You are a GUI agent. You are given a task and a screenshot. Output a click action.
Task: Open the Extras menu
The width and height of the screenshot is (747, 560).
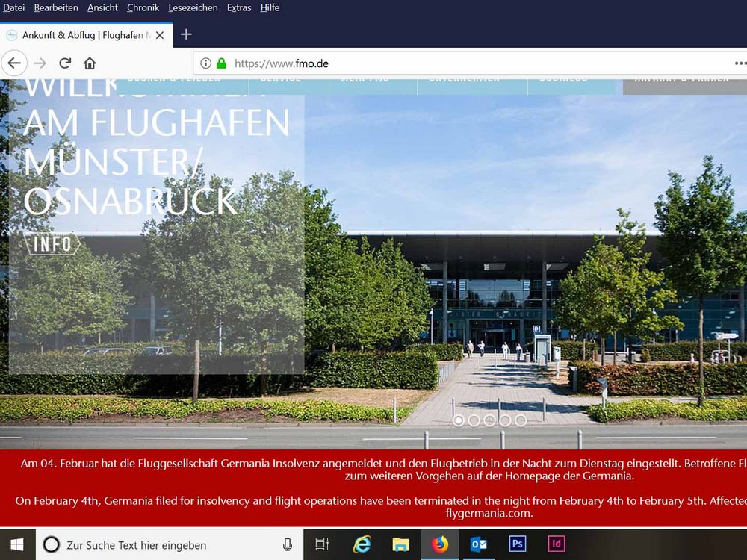pyautogui.click(x=239, y=7)
